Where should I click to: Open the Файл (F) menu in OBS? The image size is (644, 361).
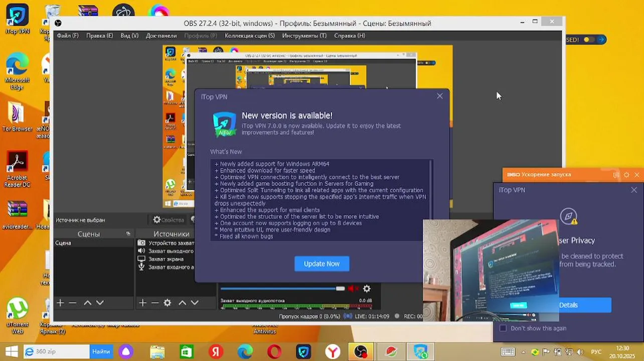[68, 36]
